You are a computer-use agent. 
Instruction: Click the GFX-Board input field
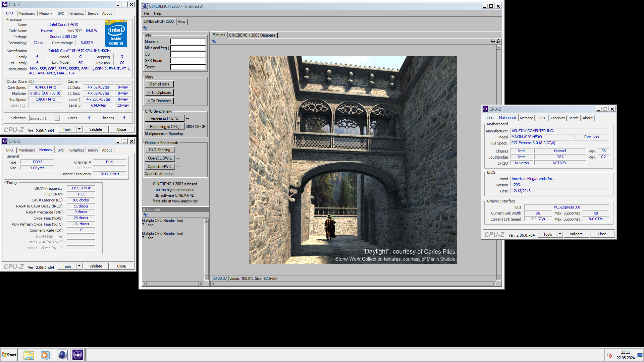[x=188, y=61]
